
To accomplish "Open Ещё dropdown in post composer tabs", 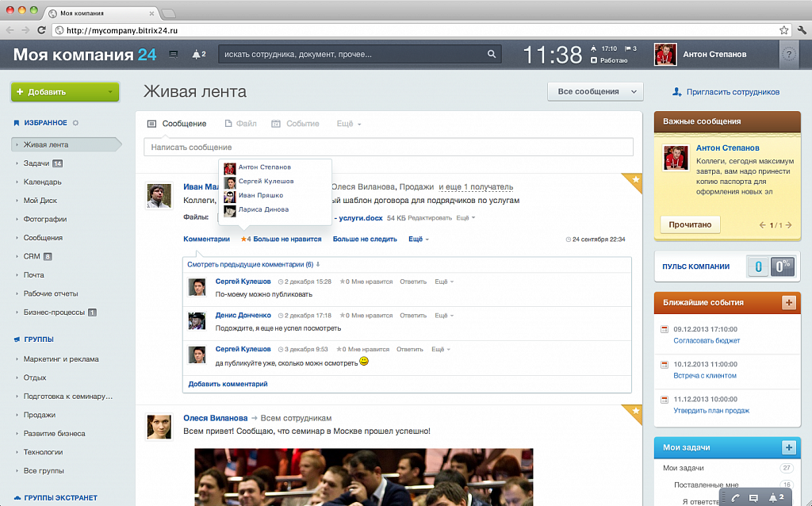I will pyautogui.click(x=349, y=124).
